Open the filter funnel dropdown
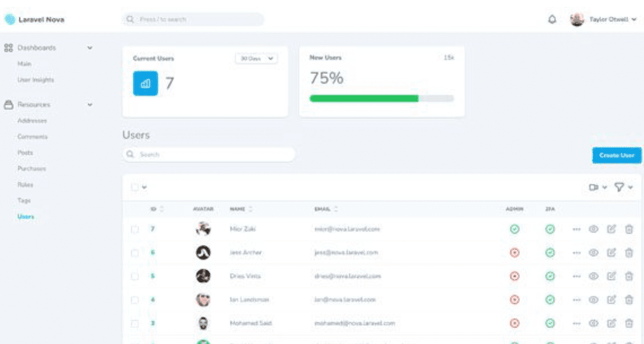644x344 pixels. (x=623, y=187)
